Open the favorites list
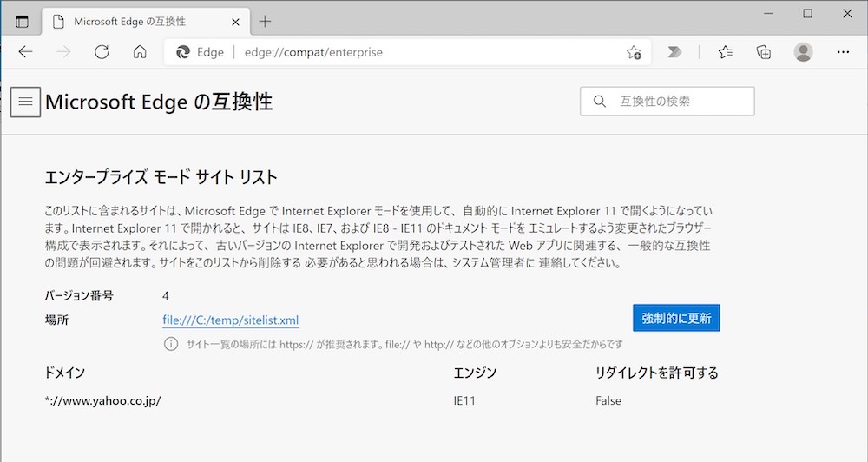 tap(725, 52)
